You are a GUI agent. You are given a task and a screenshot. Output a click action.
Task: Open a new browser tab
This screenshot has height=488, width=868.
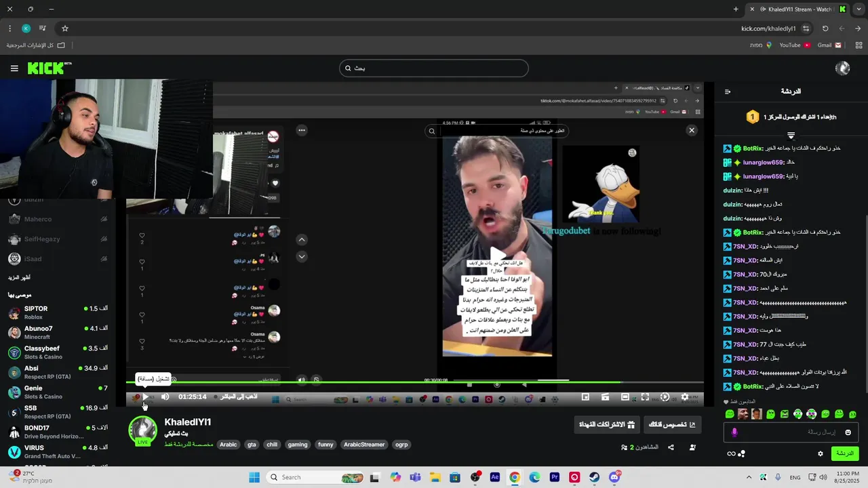[736, 9]
